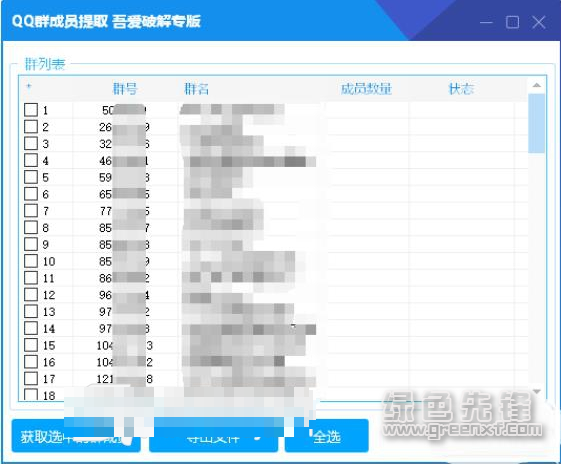Click row number 10 in list
Screen dimensions: 561x464
[49, 262]
